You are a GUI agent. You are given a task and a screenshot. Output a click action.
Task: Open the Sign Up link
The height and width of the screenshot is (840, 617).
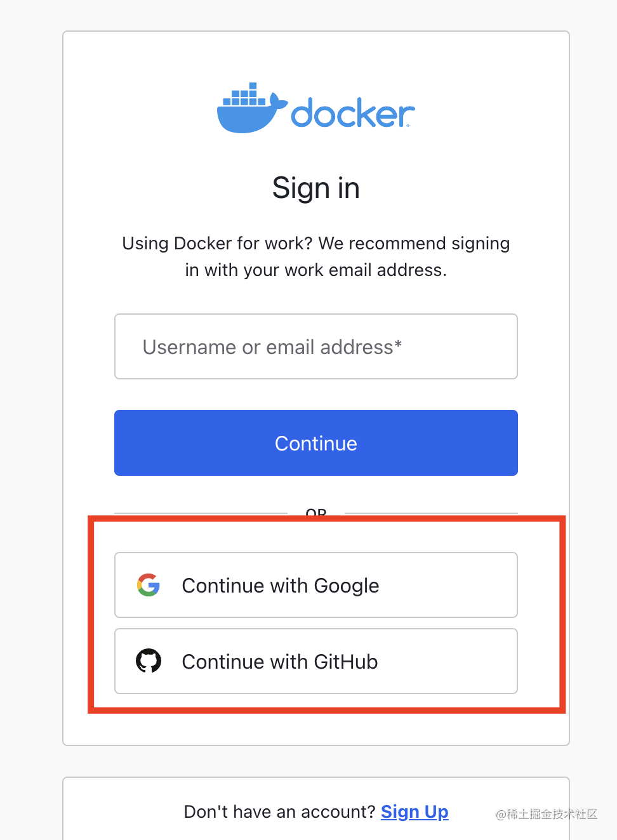pos(415,812)
